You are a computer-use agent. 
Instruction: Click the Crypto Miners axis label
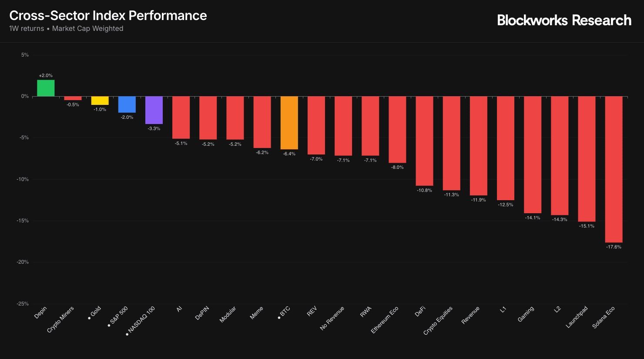click(61, 319)
